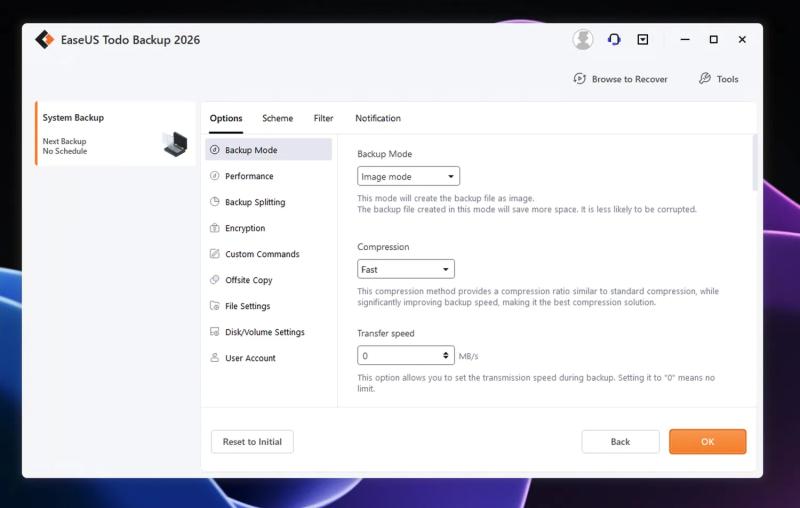Click the Tools wrench icon
This screenshot has height=508, width=800.
[705, 78]
